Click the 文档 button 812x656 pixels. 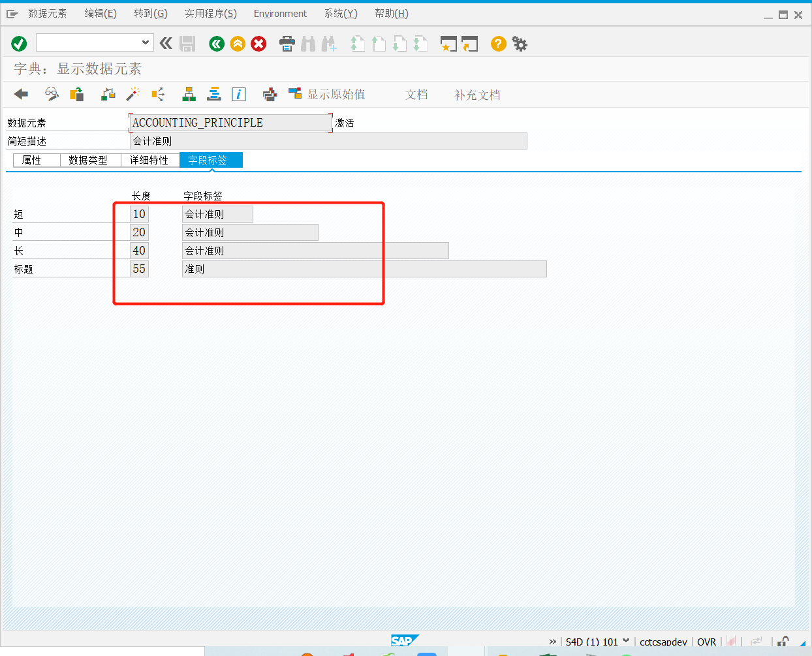(x=416, y=94)
